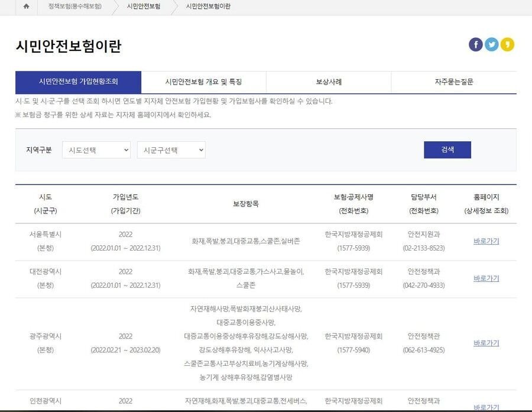Click page heading 시민안전보험이란
The width and height of the screenshot is (532, 412).
69,46
